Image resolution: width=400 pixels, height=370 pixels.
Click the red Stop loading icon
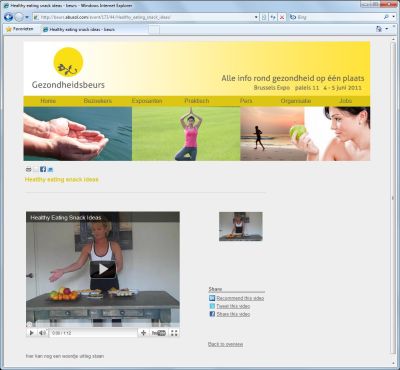tap(282, 17)
